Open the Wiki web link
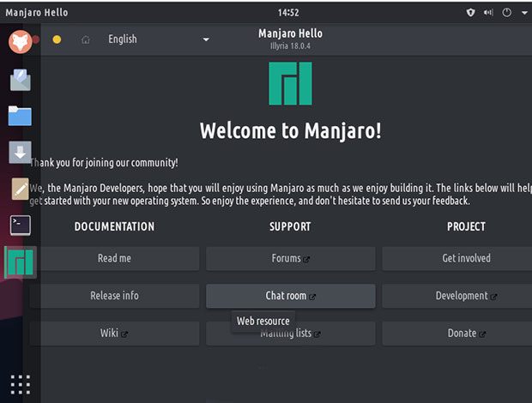Viewport: 532px width, 403px height. tap(114, 334)
